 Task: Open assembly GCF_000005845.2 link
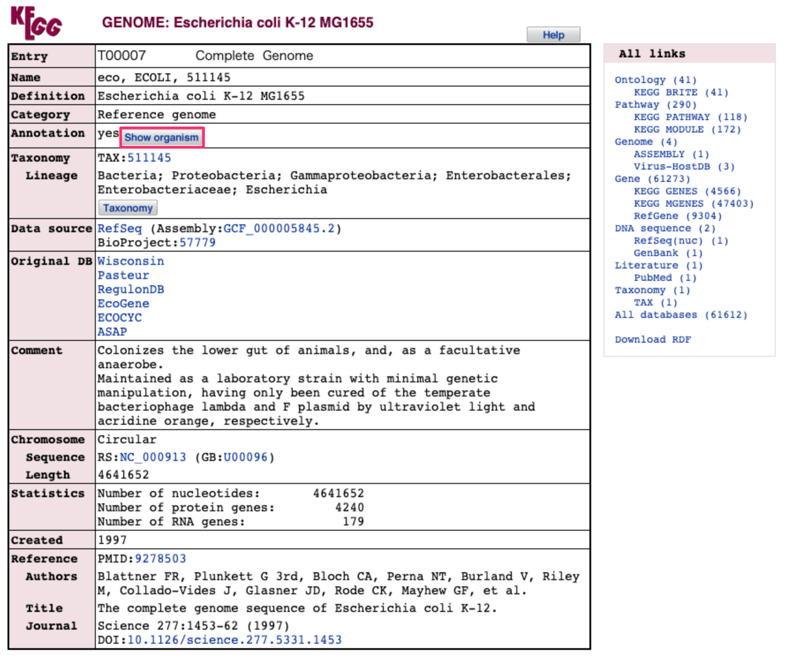tap(279, 228)
